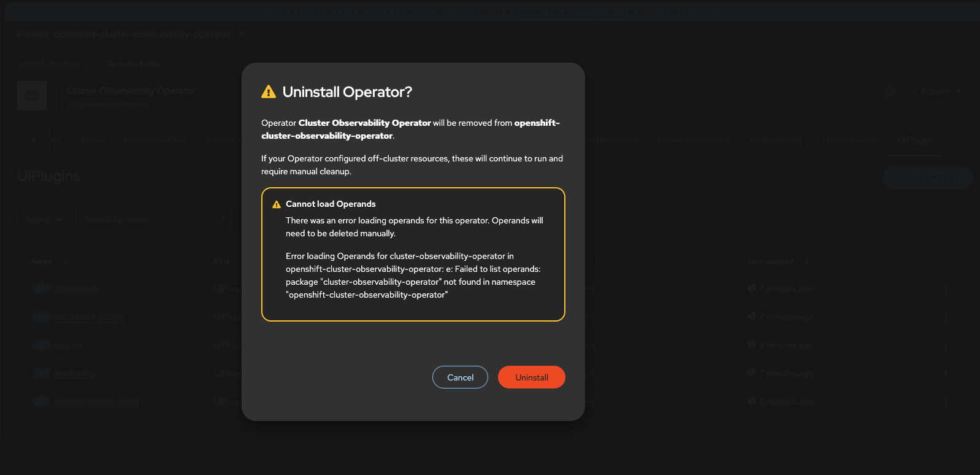980x475 pixels.
Task: Switch to the Probe tab
Action: [93, 140]
